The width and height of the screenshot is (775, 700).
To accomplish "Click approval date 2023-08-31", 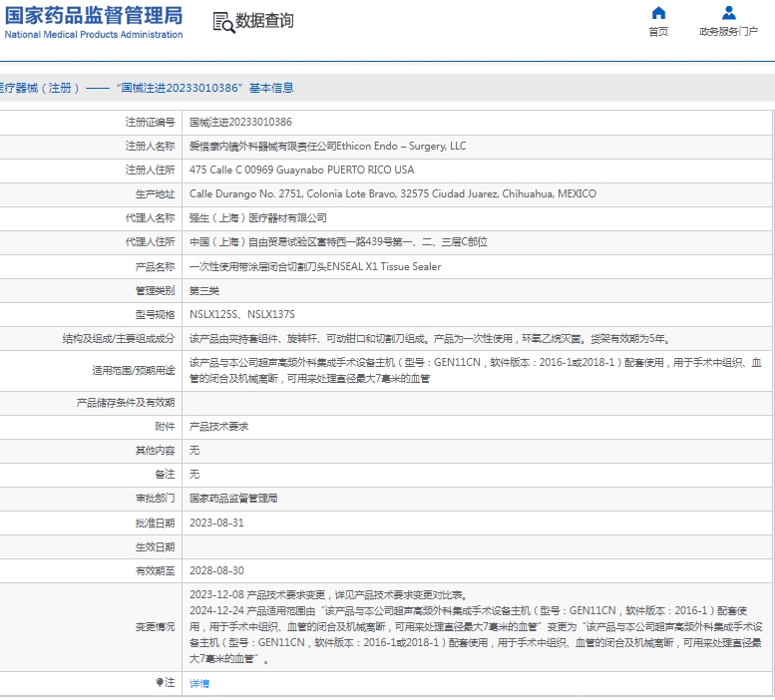I will coord(216,523).
